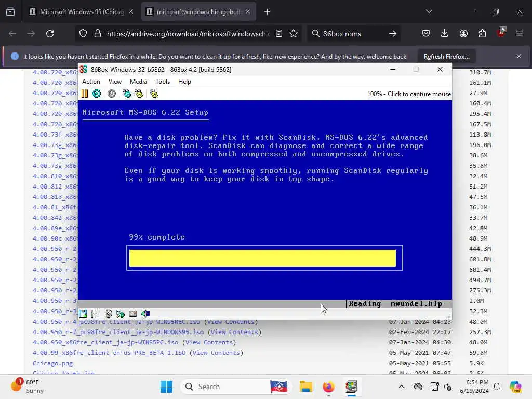Open 86Box settings toolbar icon
Screen dimensions: 532x399
(x=154, y=94)
